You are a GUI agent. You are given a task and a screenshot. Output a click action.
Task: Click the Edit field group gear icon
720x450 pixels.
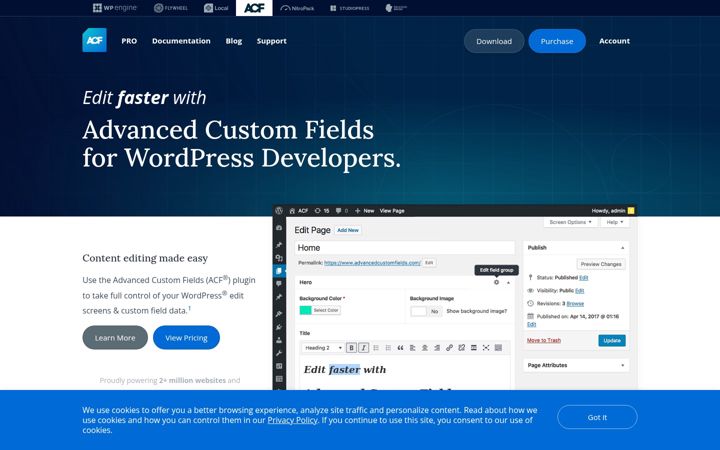(x=496, y=282)
